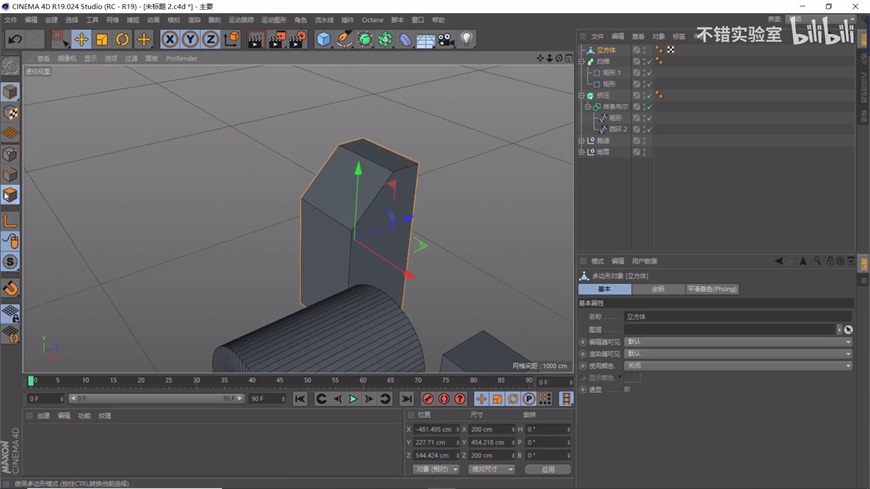Click the Camera object icon

446,39
